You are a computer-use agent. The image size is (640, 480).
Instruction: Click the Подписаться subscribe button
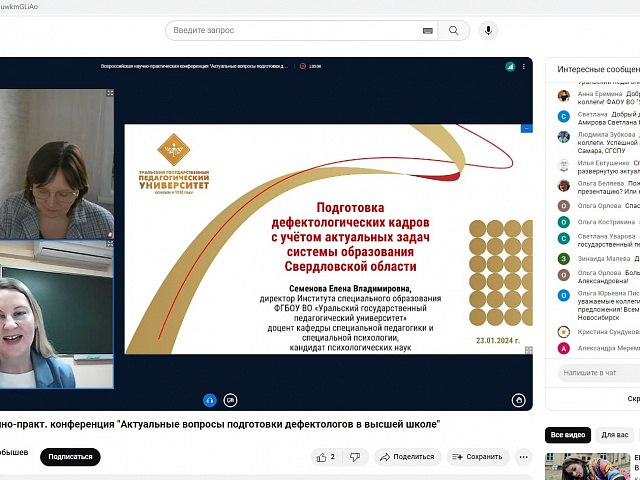[x=70, y=457]
